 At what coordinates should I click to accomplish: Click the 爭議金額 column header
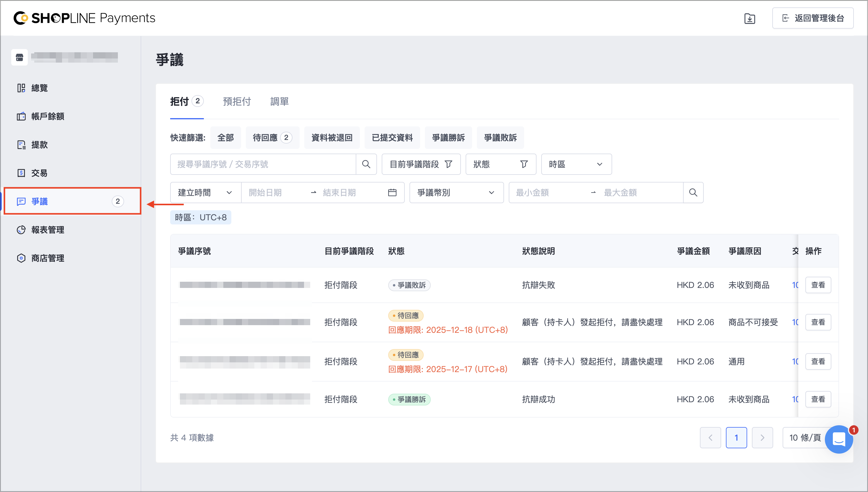pyautogui.click(x=693, y=251)
